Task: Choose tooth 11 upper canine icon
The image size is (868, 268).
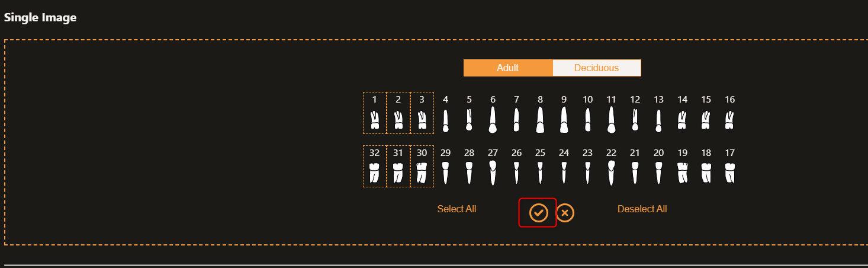Action: coord(611,119)
